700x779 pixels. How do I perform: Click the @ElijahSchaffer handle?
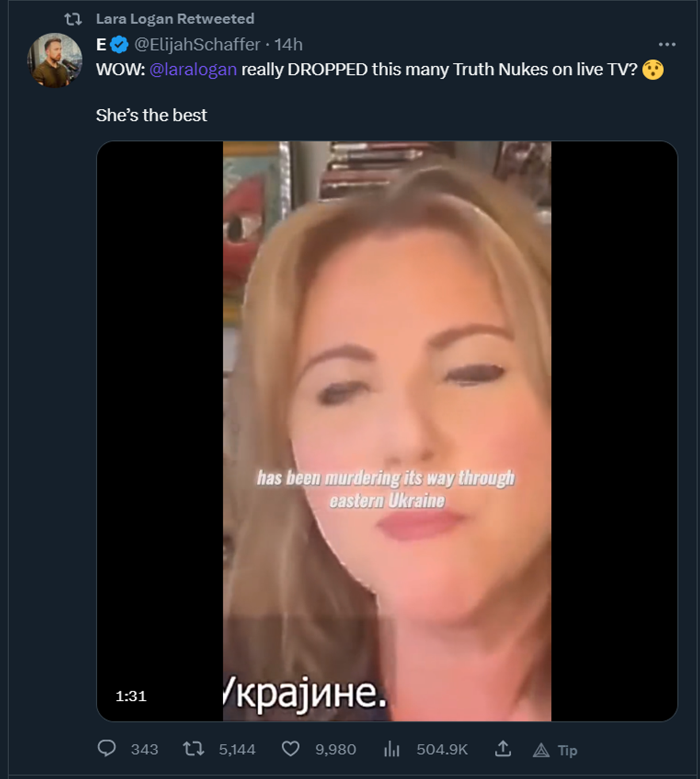click(x=197, y=45)
